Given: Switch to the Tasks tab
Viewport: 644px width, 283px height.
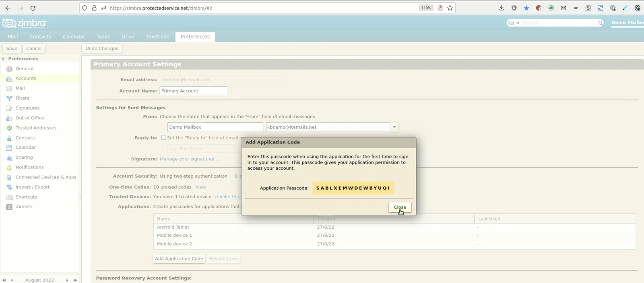Looking at the screenshot, I should [103, 37].
